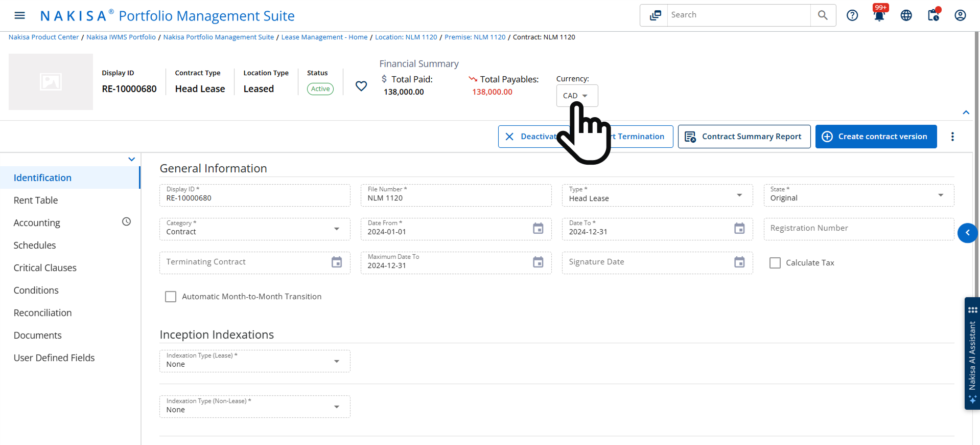This screenshot has width=980, height=445.
Task: Open the hamburger main menu
Action: [19, 15]
